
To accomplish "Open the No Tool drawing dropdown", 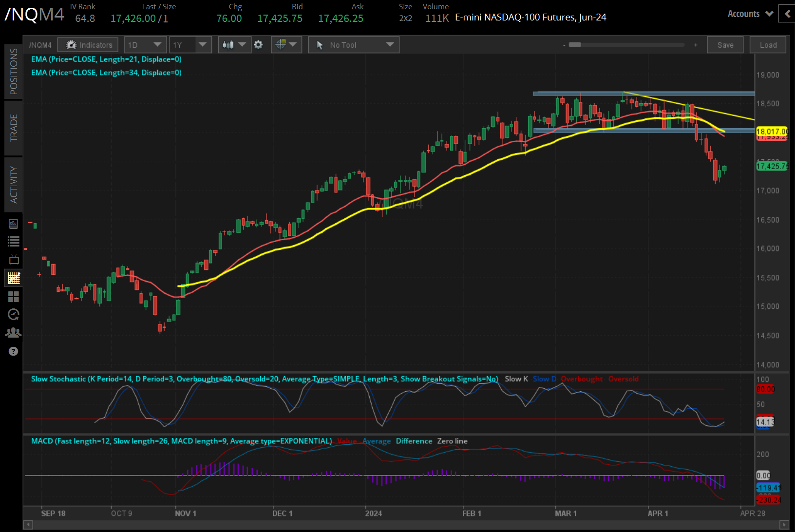I will [353, 44].
